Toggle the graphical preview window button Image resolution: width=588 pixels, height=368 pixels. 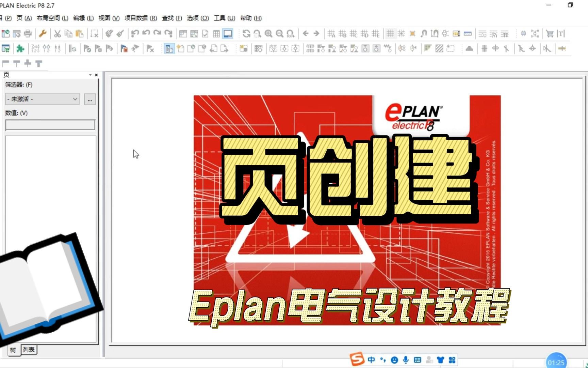(x=228, y=33)
